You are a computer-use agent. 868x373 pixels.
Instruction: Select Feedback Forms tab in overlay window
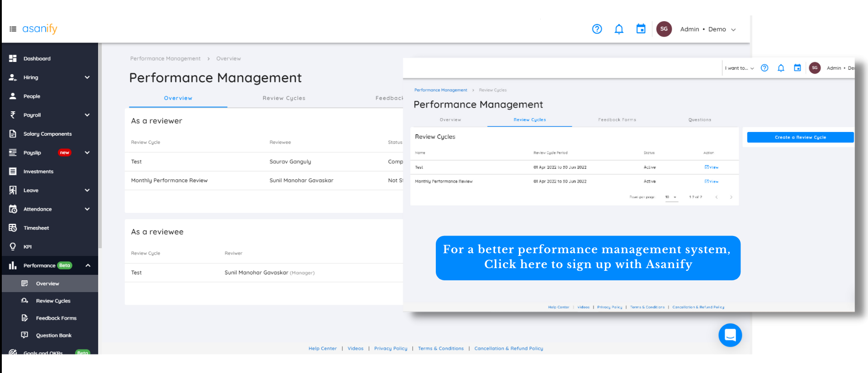point(617,120)
